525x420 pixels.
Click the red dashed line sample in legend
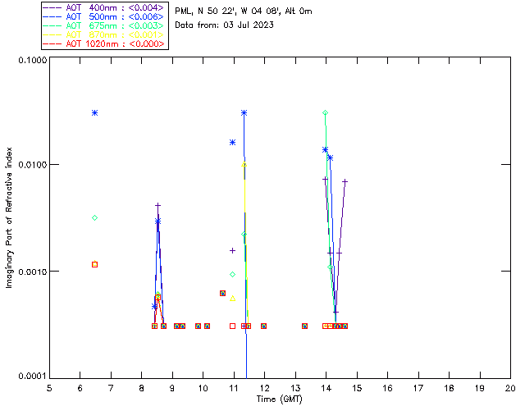[52, 43]
